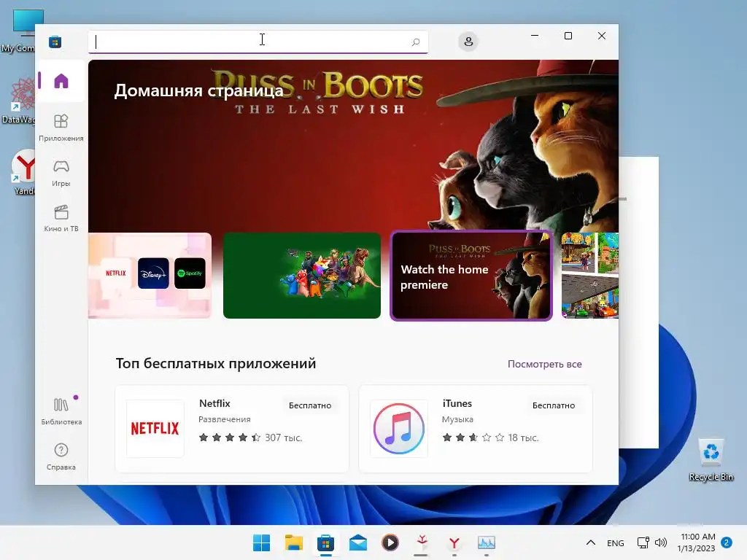Open the clock and date
The width and height of the screenshot is (747, 560).
(x=697, y=542)
